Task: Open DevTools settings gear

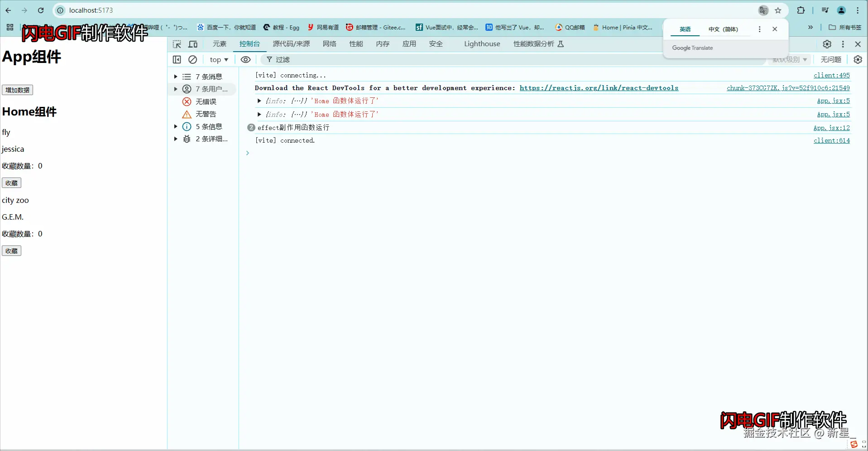Action: [x=827, y=44]
